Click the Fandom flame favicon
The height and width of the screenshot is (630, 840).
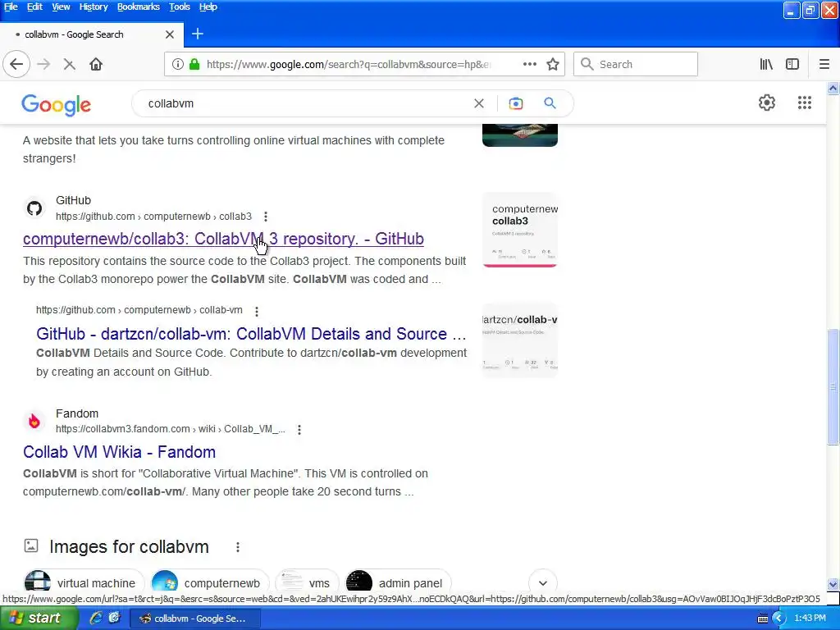pyautogui.click(x=34, y=421)
